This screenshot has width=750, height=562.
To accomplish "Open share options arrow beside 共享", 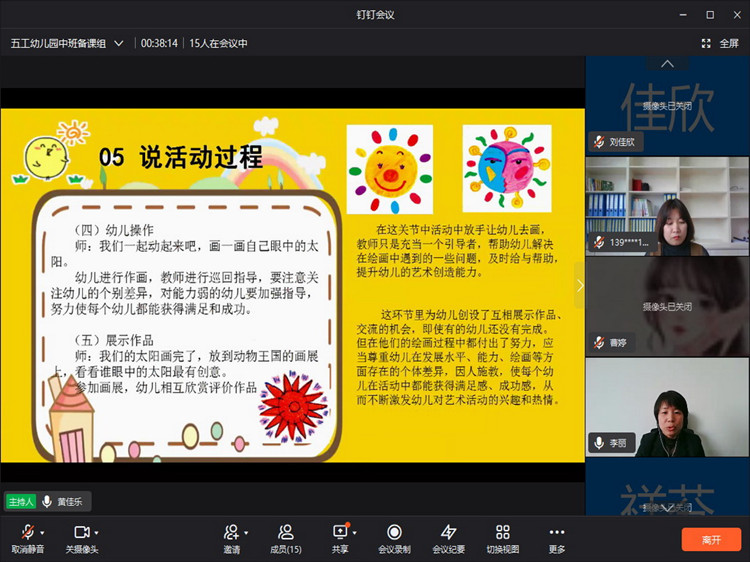I will [x=354, y=532].
